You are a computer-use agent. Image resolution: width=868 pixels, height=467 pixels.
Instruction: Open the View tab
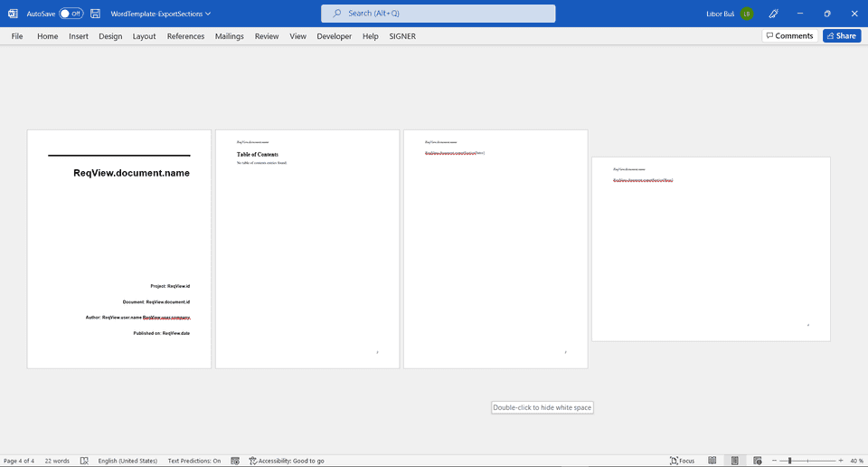point(297,36)
